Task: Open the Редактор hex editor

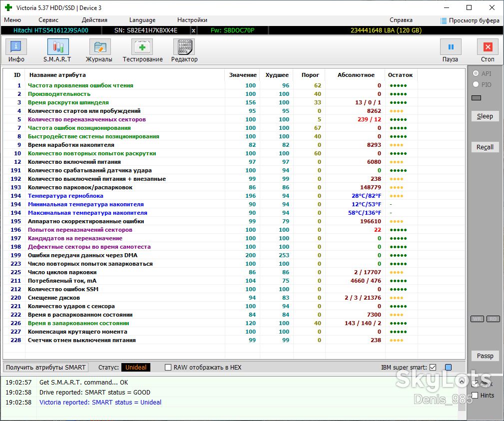Action: 184,47
